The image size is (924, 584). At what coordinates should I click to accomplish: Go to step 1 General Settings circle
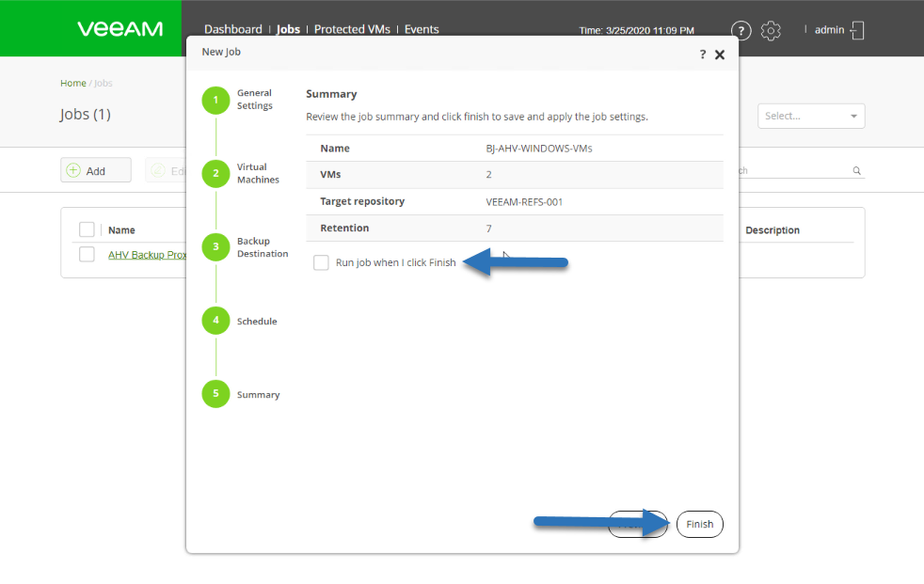point(215,100)
